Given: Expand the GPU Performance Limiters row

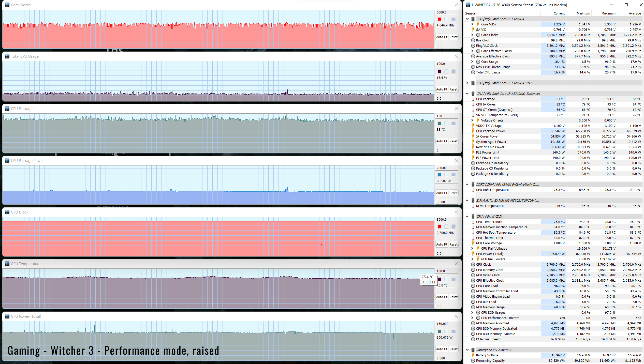Looking at the screenshot, I should [x=472, y=318].
